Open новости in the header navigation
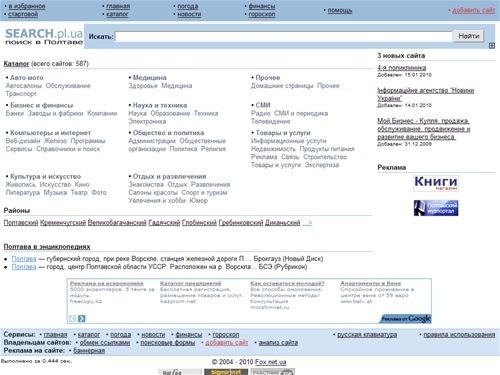500x375 pixels. (189, 14)
